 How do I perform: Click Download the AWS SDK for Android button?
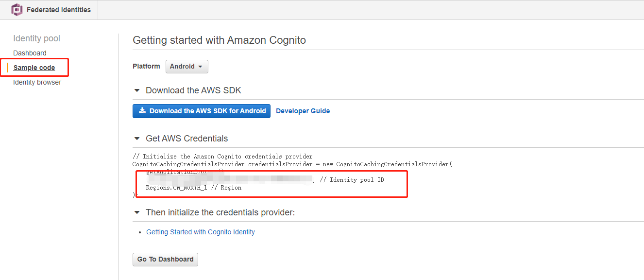pos(202,111)
